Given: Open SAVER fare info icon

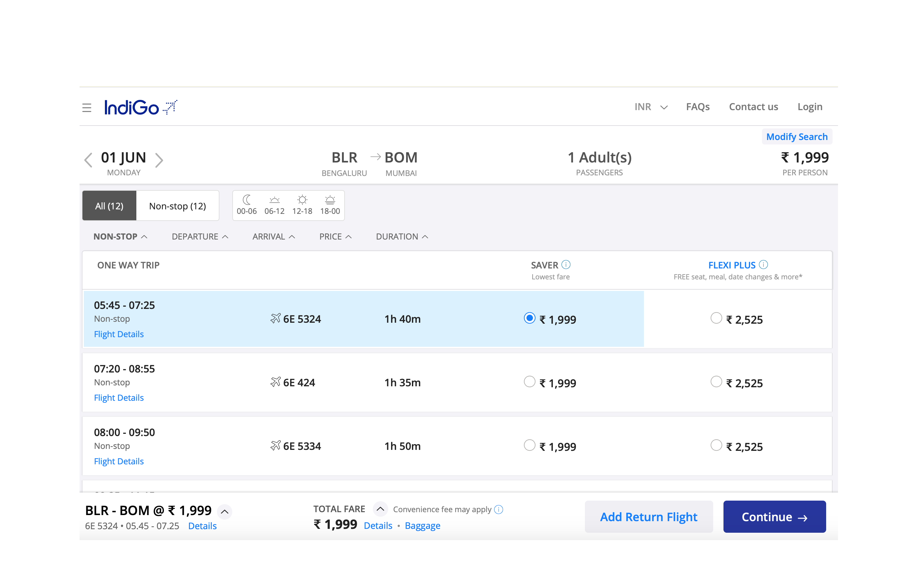Looking at the screenshot, I should tap(566, 265).
